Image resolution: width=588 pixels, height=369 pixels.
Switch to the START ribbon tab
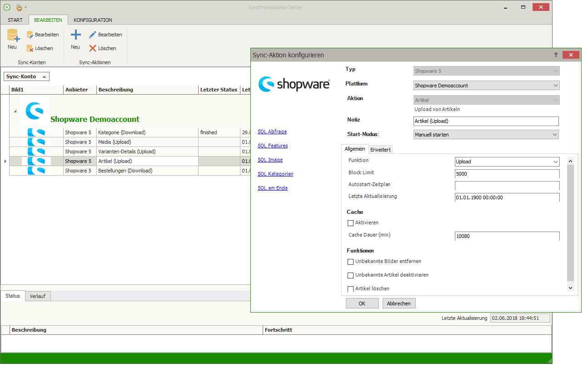pyautogui.click(x=15, y=20)
